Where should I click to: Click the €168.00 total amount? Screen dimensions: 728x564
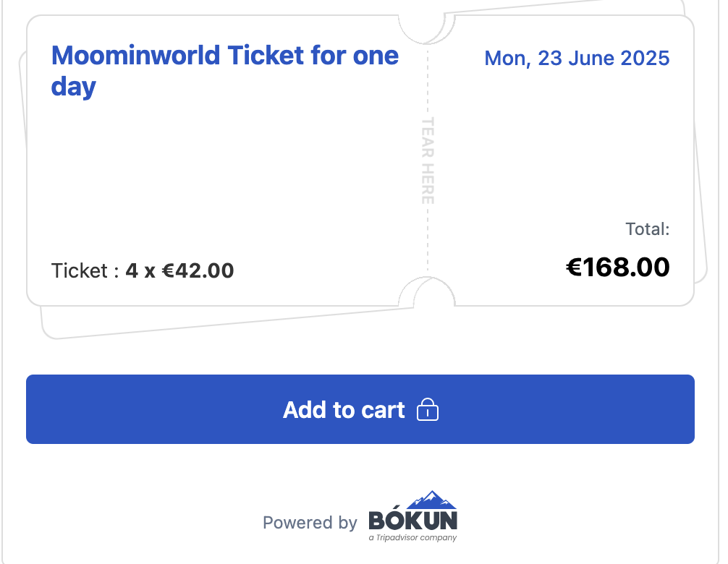click(617, 267)
